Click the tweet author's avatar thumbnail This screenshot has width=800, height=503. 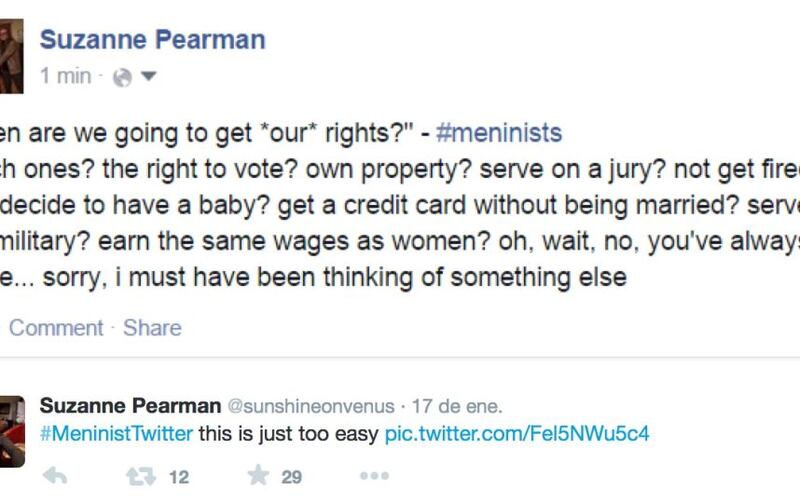pyautogui.click(x=12, y=432)
